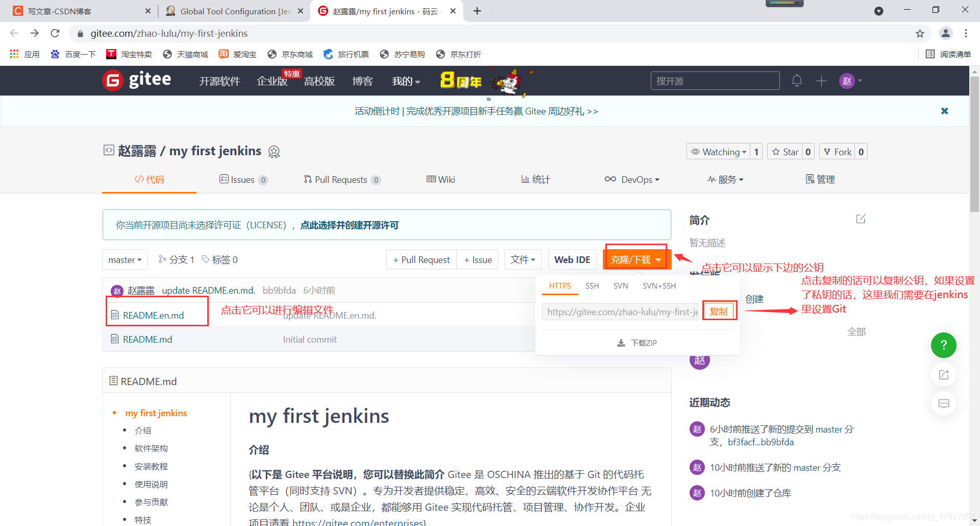Open the Wiki tab
Screen dimensions: 980x526
[441, 179]
